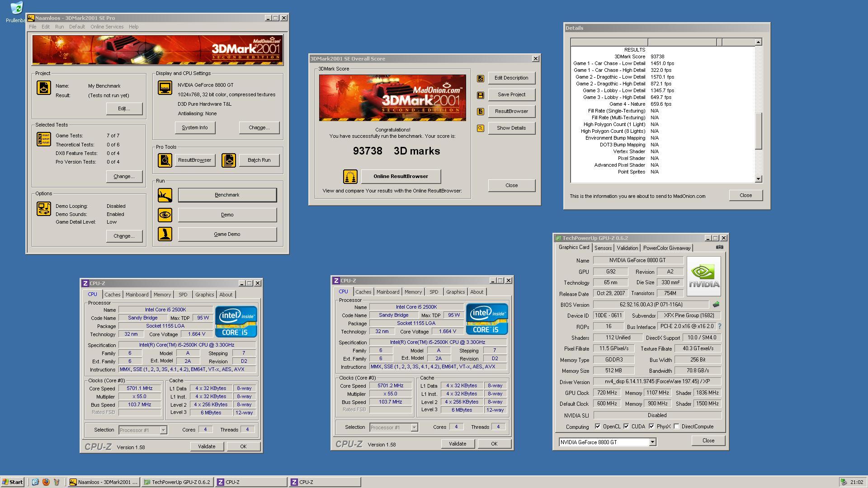Open the PowerColor Giveaway tab in GPU-Z
This screenshot has height=488, width=868.
[x=666, y=248]
